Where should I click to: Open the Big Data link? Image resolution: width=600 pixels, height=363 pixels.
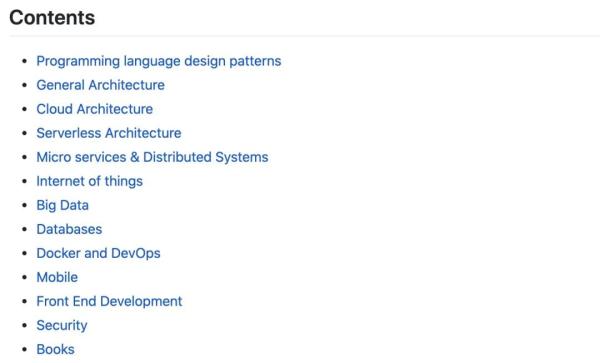click(x=63, y=205)
